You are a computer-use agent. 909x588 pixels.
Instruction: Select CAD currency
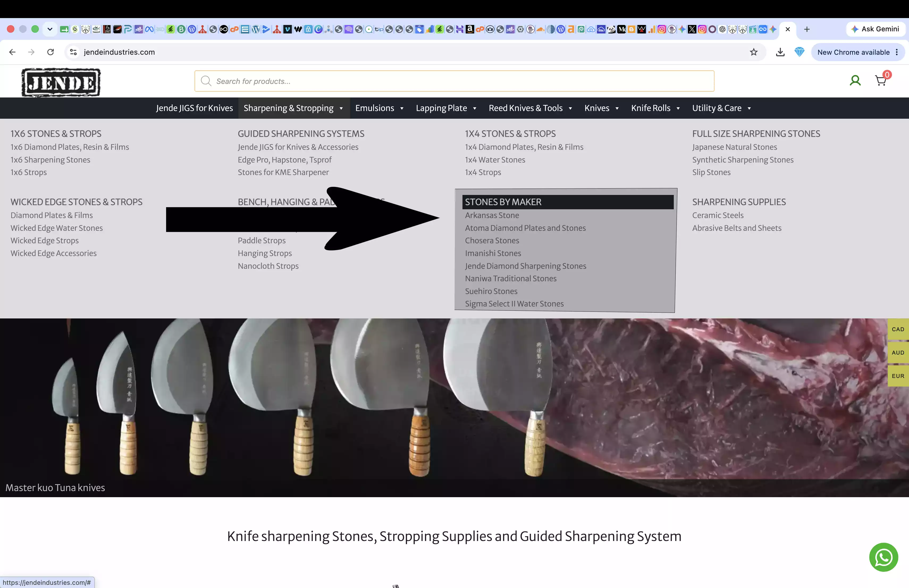(x=898, y=329)
